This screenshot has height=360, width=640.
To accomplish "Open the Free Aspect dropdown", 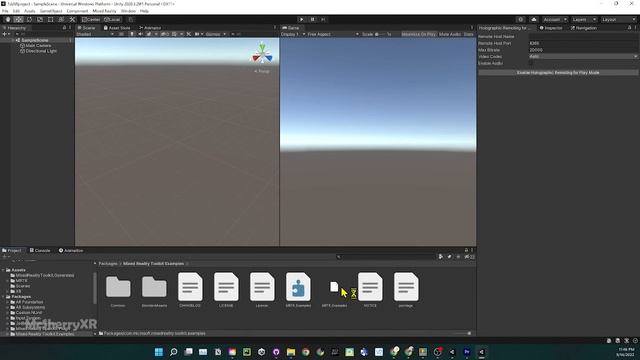I will [x=332, y=34].
